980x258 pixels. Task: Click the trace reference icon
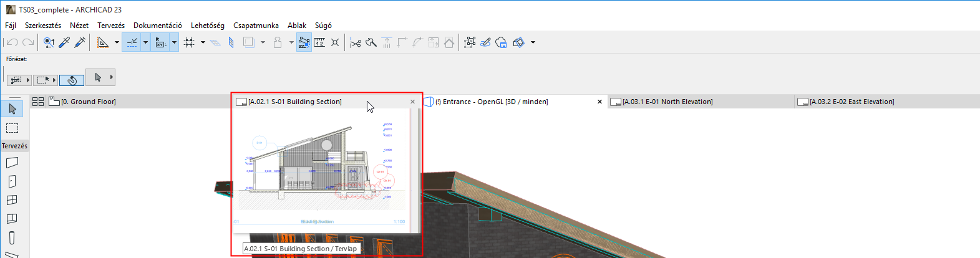(249, 42)
